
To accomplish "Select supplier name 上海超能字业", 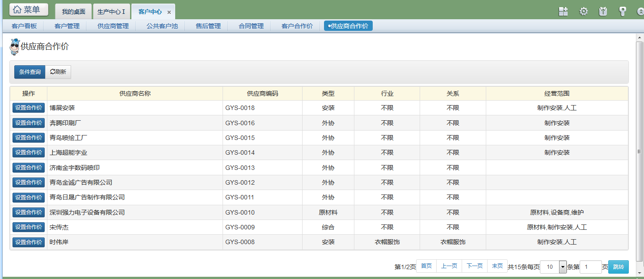I will click(68, 152).
